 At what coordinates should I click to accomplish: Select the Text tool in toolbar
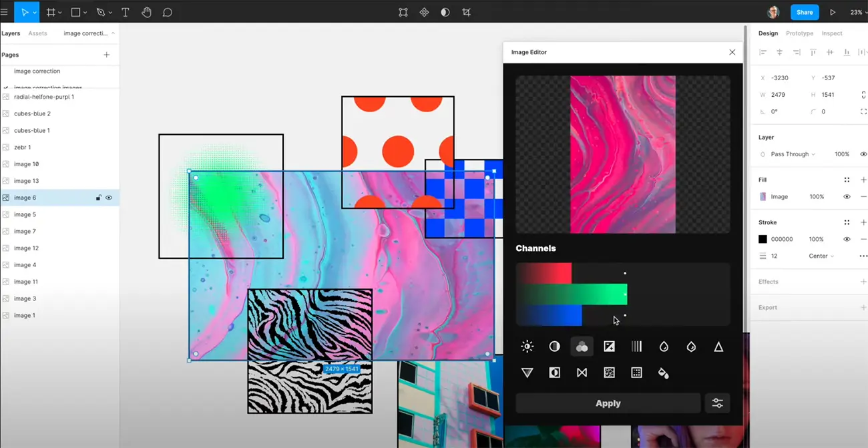pos(125,12)
